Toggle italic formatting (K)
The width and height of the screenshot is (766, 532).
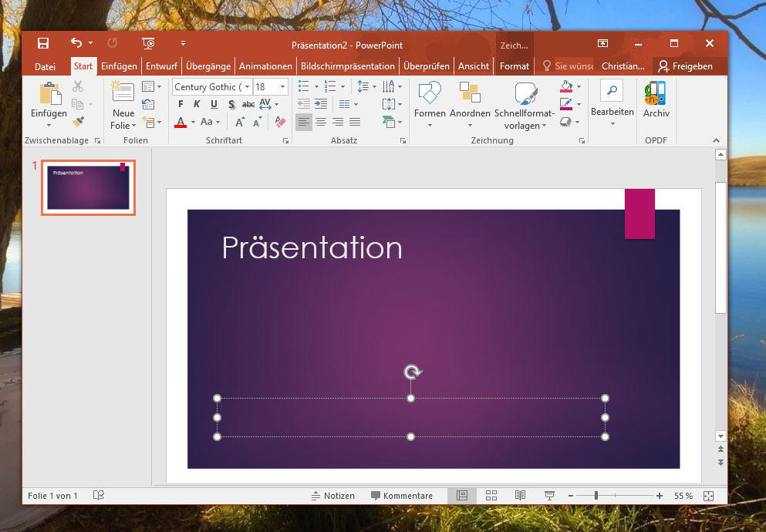(x=197, y=104)
